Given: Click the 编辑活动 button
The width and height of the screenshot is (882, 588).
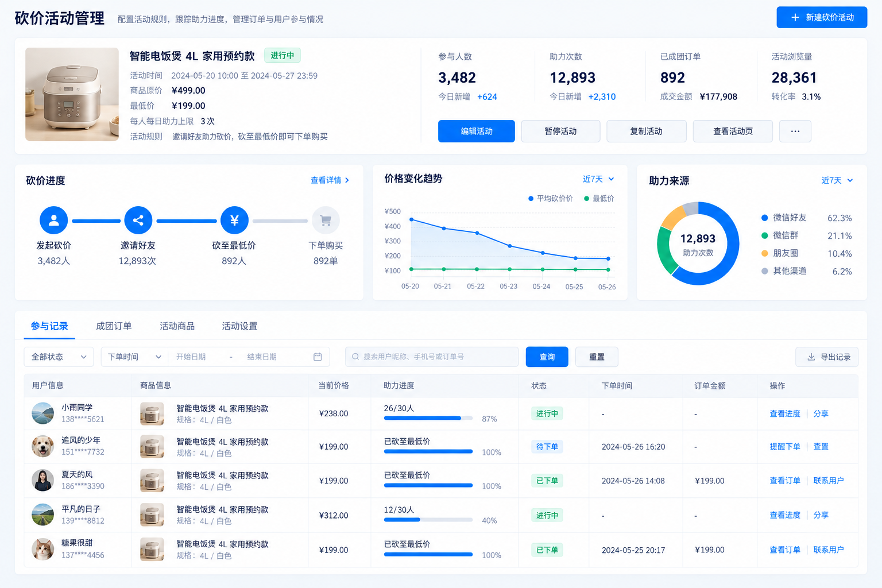Looking at the screenshot, I should (477, 131).
